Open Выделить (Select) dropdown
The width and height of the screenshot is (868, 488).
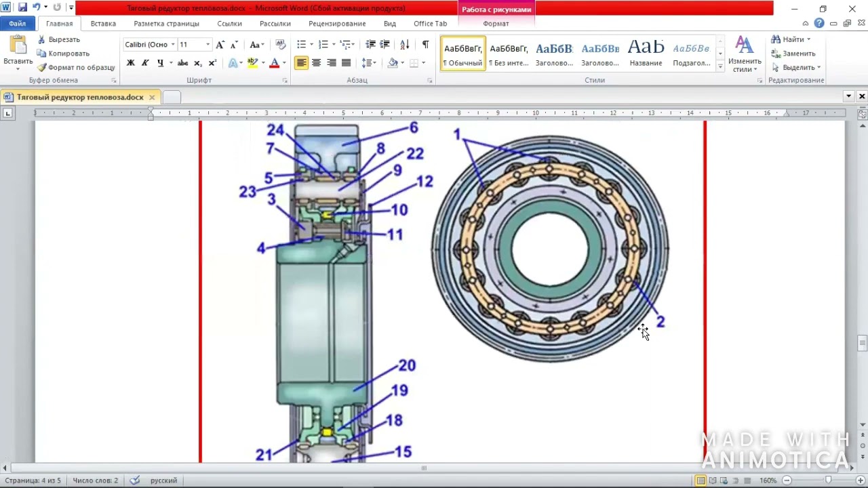tap(796, 68)
